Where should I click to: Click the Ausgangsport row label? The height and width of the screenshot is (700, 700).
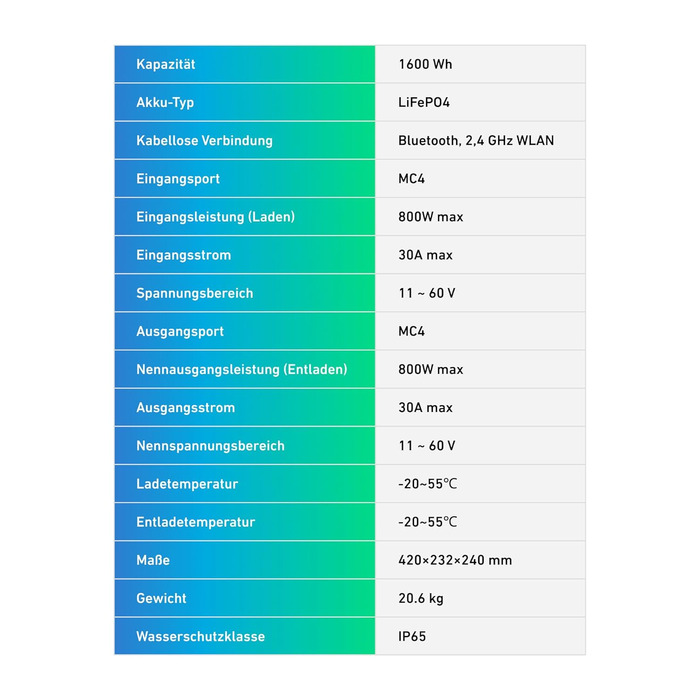tap(180, 331)
